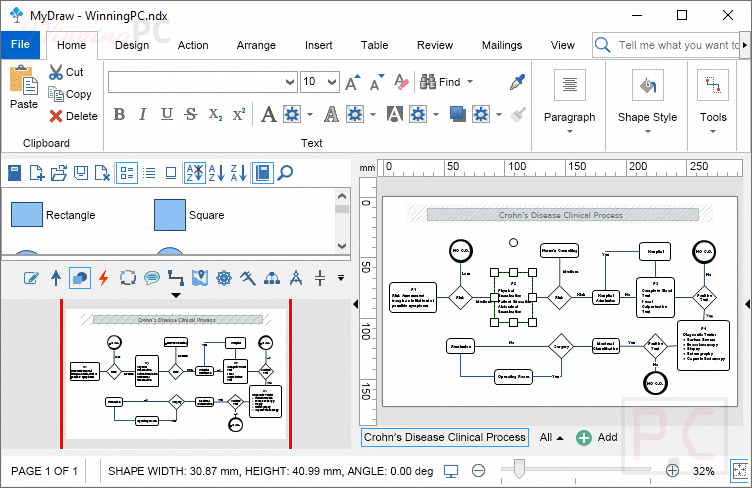
Task: Open the Review tab
Action: 435,45
